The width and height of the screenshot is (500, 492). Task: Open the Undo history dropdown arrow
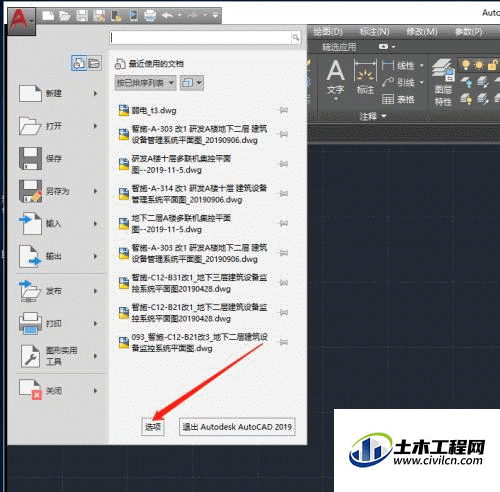point(180,15)
